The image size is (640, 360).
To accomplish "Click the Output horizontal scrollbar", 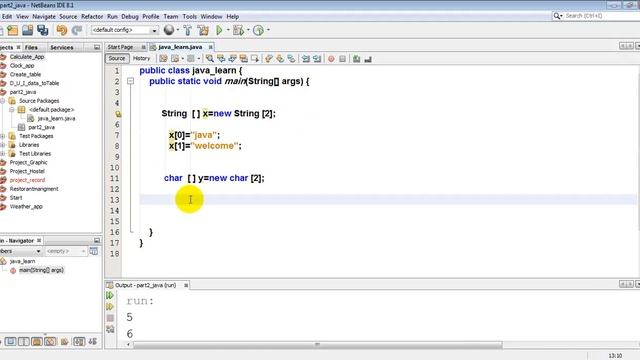I will click(317, 345).
